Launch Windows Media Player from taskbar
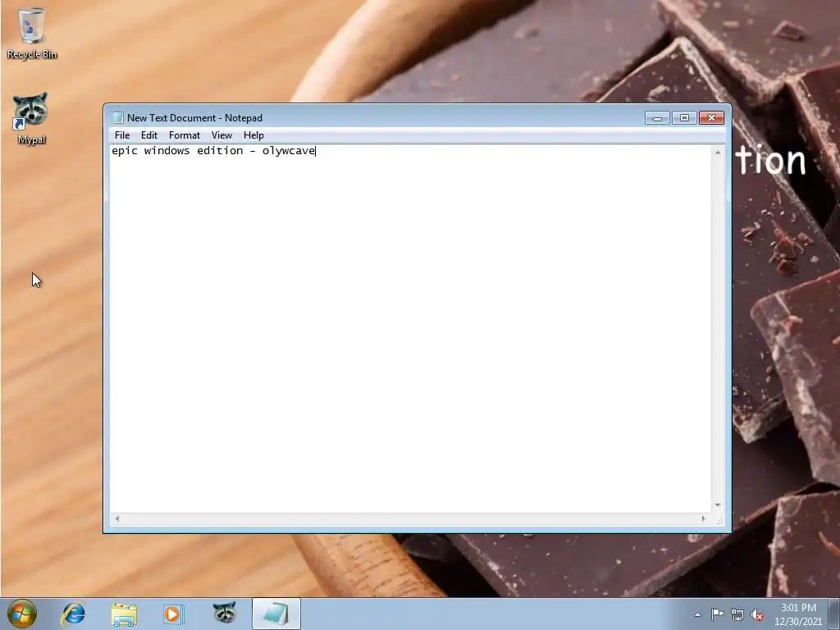The width and height of the screenshot is (840, 630). (x=173, y=614)
